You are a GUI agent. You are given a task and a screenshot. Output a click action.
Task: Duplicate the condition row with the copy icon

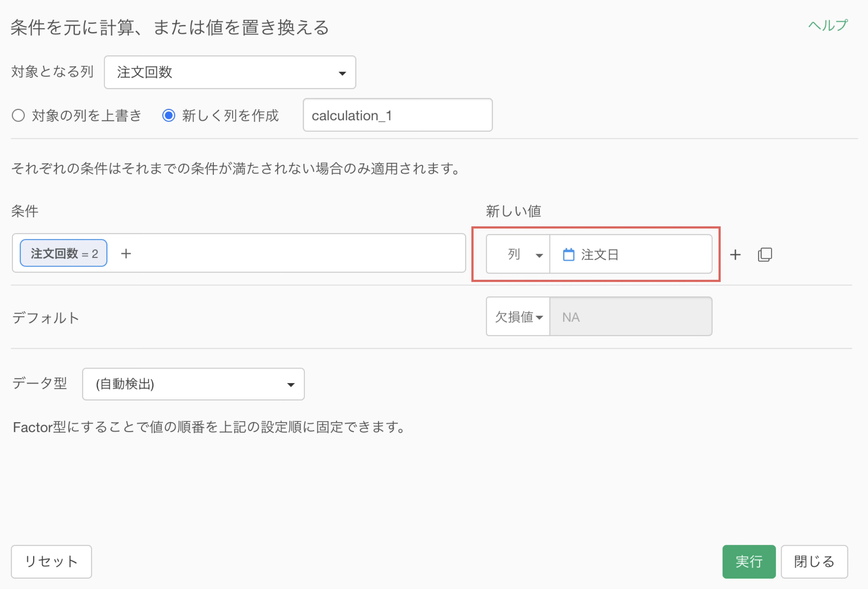coord(765,255)
